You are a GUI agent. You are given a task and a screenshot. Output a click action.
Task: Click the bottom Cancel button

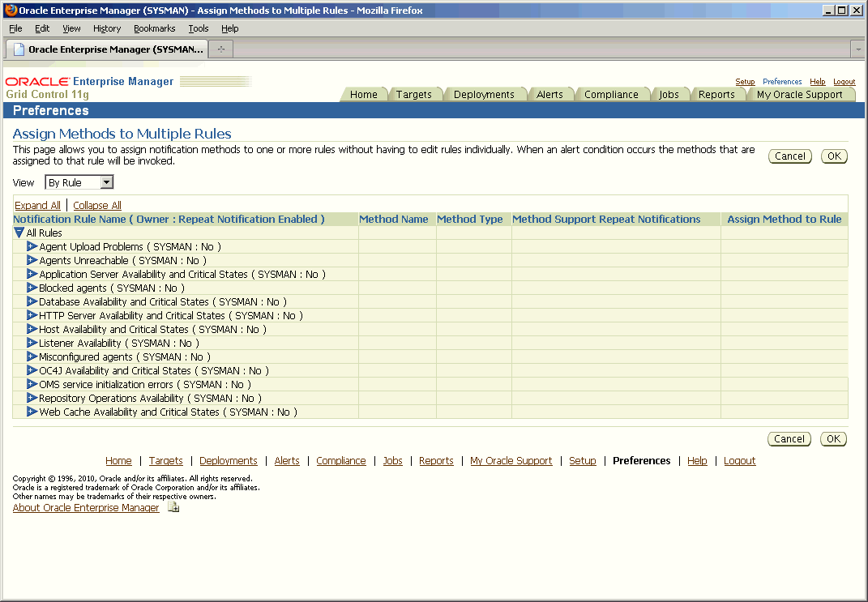tap(789, 439)
